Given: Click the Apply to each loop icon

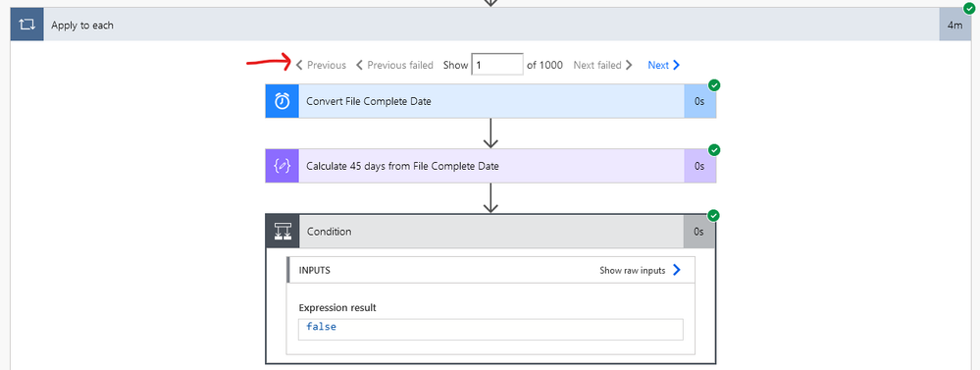Looking at the screenshot, I should click(x=26, y=25).
